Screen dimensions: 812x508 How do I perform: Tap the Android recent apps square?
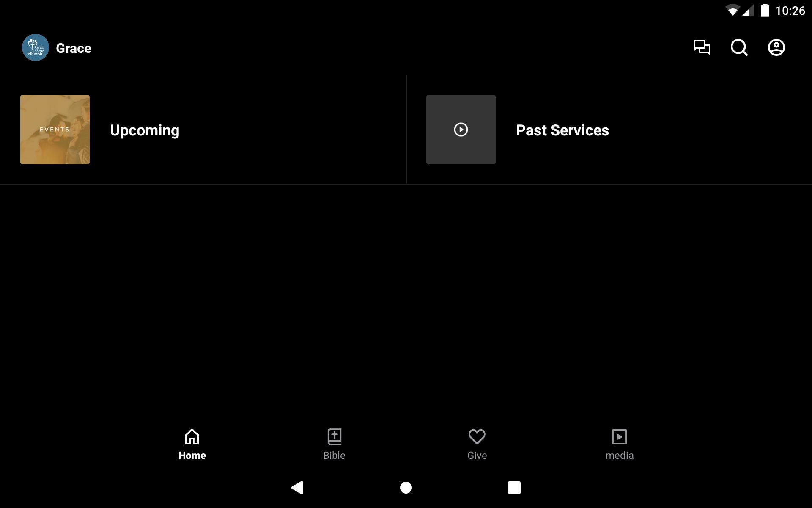(x=514, y=488)
